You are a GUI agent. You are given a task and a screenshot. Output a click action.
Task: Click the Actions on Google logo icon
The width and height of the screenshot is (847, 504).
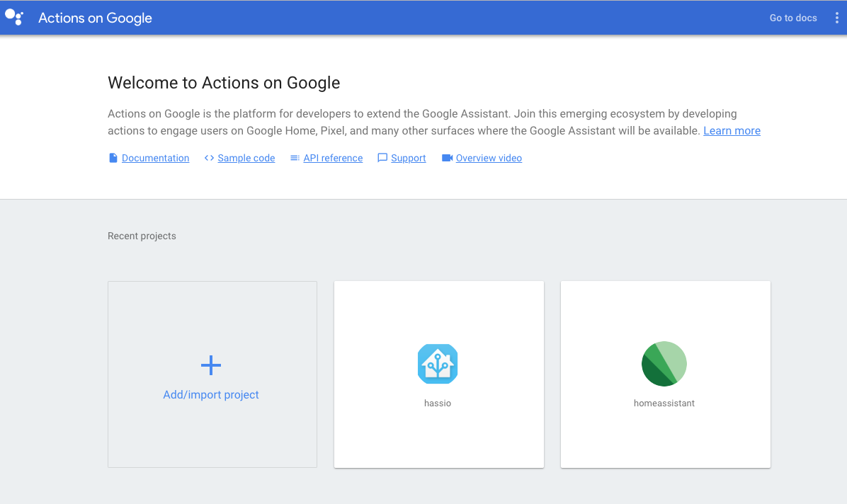14,17
